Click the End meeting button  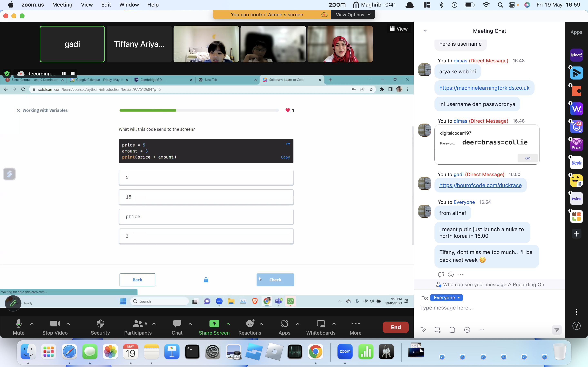(x=395, y=327)
